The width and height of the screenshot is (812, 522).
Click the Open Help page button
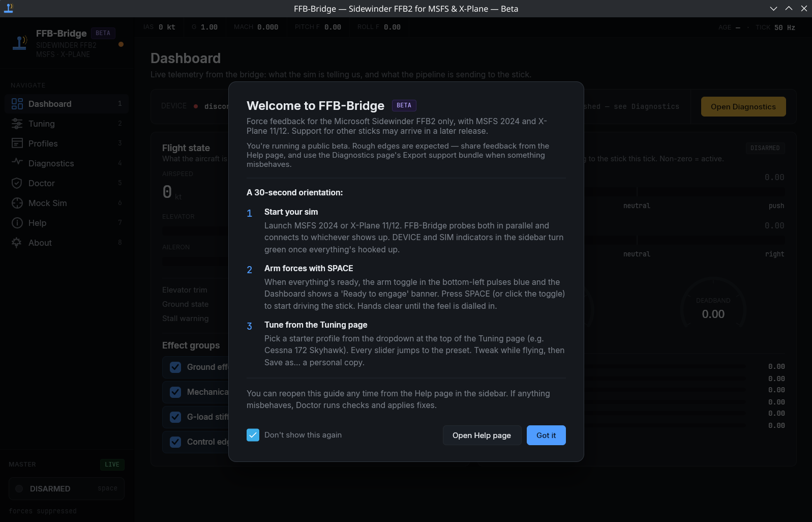point(482,436)
